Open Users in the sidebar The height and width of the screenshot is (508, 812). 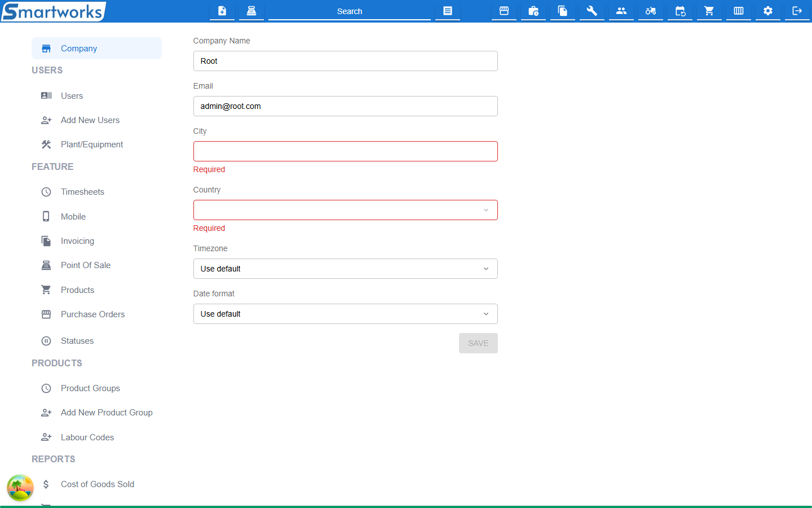coord(96,96)
